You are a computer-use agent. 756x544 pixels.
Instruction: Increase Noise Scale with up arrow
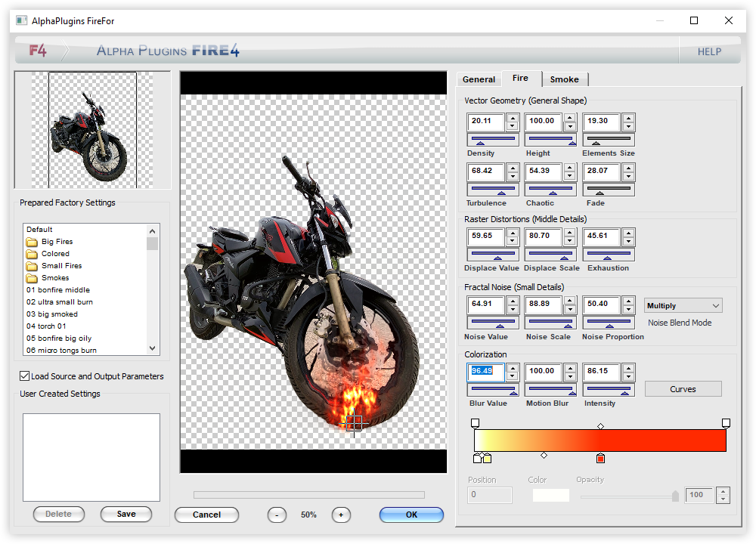[570, 301]
